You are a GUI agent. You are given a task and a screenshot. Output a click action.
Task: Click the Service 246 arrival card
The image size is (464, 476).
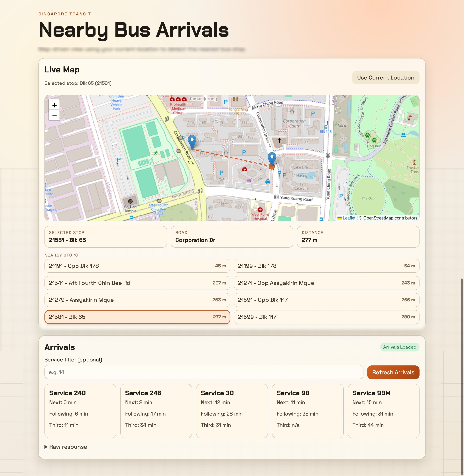[x=156, y=411]
